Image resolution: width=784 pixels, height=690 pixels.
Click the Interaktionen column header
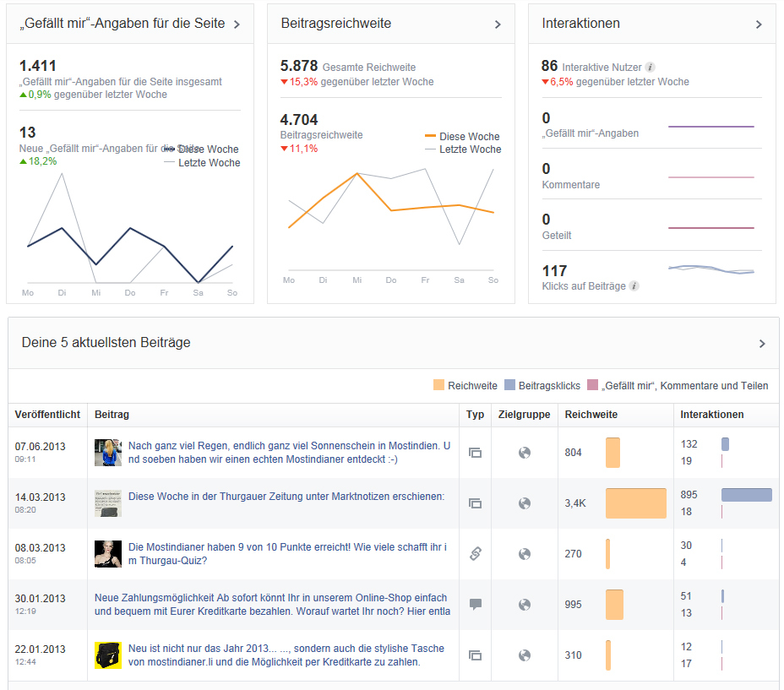(712, 415)
